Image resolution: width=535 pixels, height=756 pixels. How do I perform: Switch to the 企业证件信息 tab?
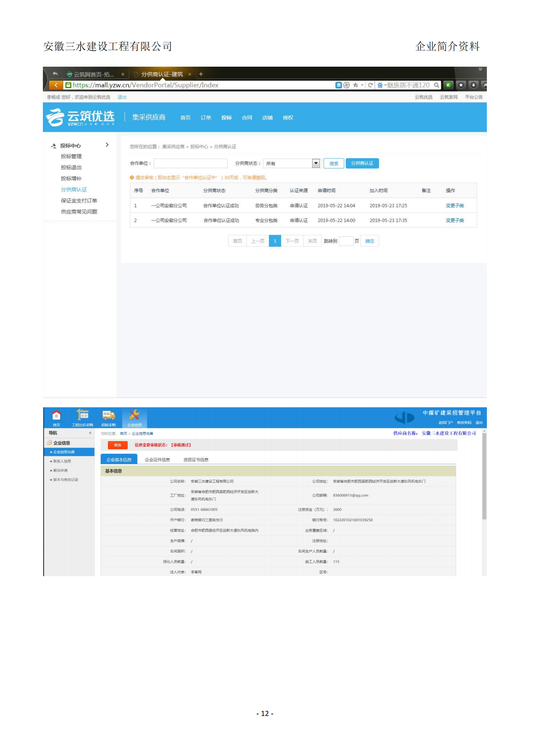(x=158, y=460)
